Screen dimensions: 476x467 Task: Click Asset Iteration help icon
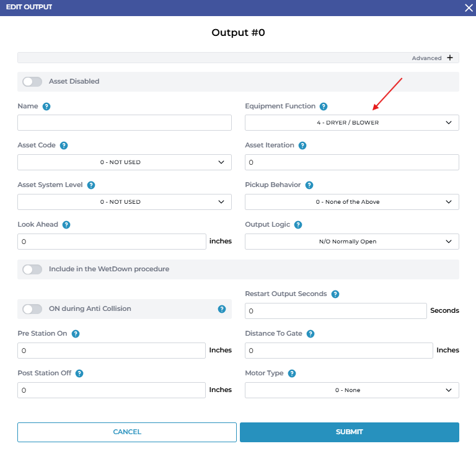point(302,146)
